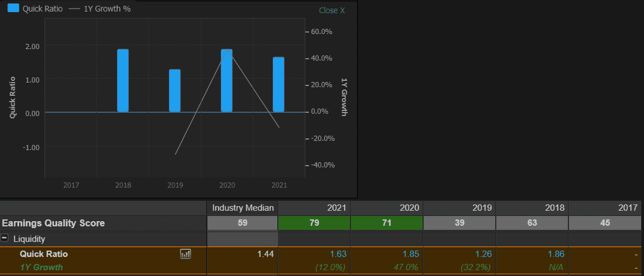This screenshot has height=276, width=644.
Task: Collapse the Liquidity section
Action: coord(5,238)
